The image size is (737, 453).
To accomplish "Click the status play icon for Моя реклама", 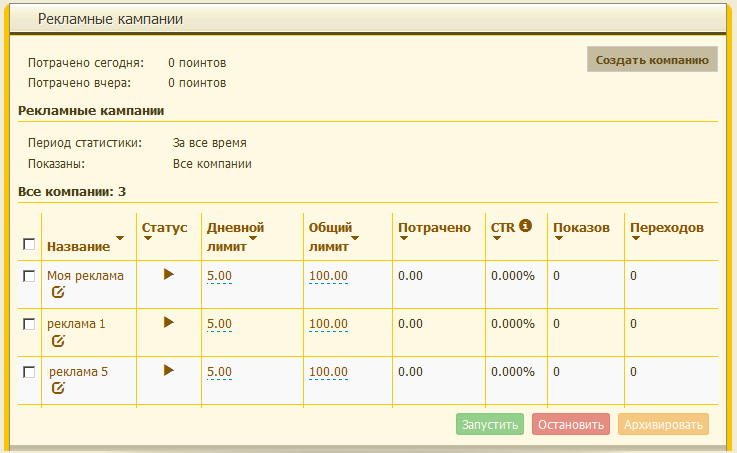I will (x=169, y=274).
